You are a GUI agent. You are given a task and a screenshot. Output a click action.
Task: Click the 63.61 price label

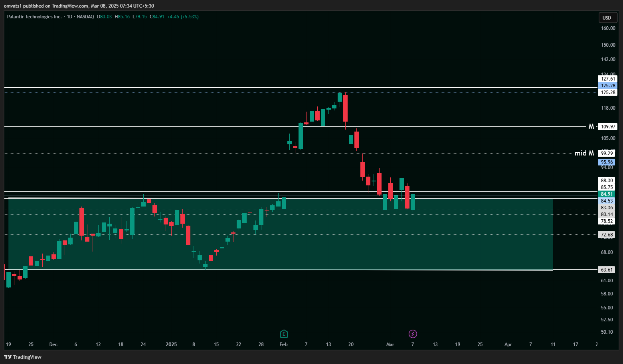(x=607, y=270)
